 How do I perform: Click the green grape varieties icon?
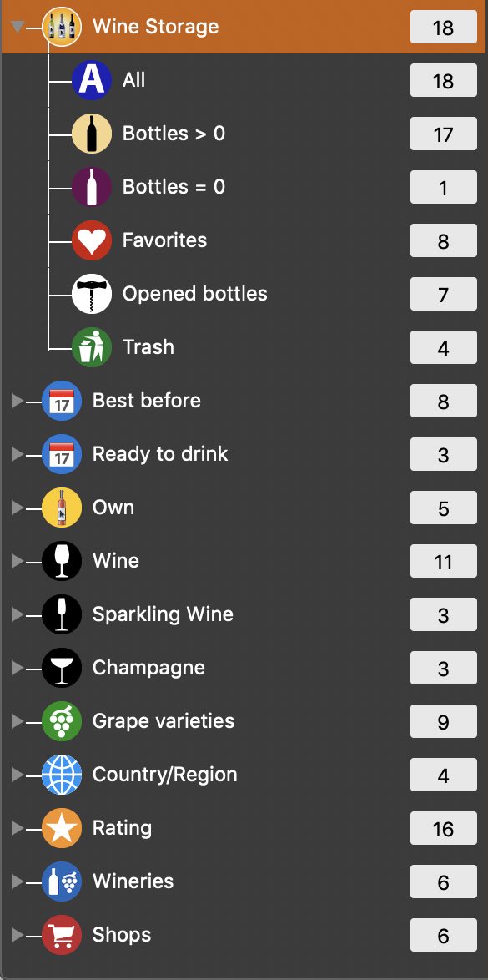point(62,721)
